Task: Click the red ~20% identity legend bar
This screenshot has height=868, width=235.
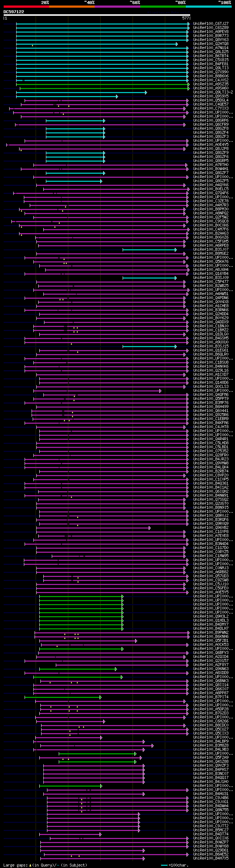Action: 26,7
